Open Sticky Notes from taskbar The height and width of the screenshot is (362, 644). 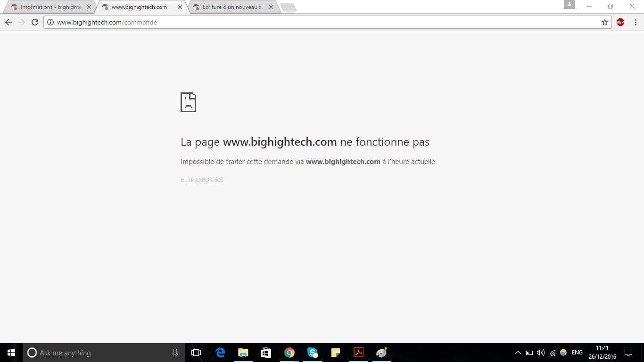pyautogui.click(x=336, y=353)
